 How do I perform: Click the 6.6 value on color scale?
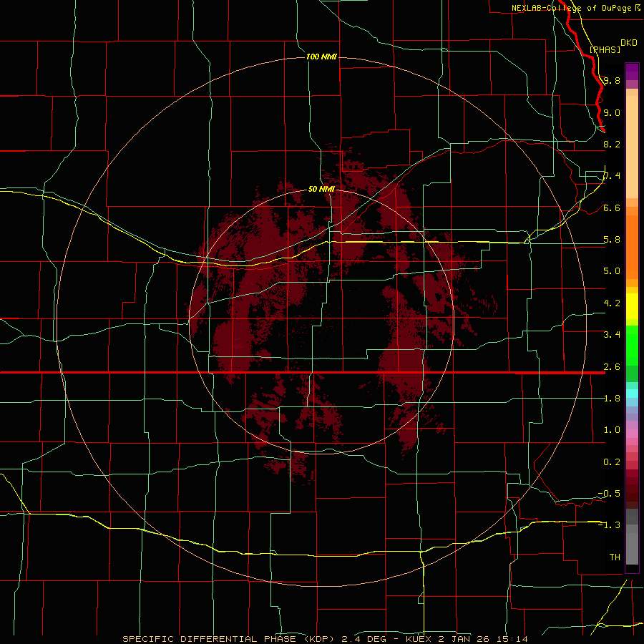click(612, 208)
